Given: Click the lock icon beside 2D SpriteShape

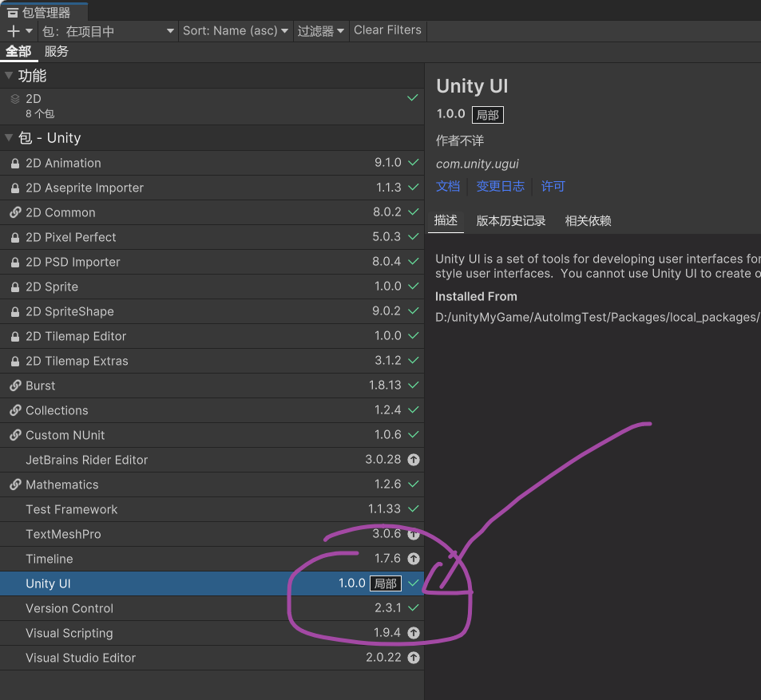Looking at the screenshot, I should coord(15,312).
